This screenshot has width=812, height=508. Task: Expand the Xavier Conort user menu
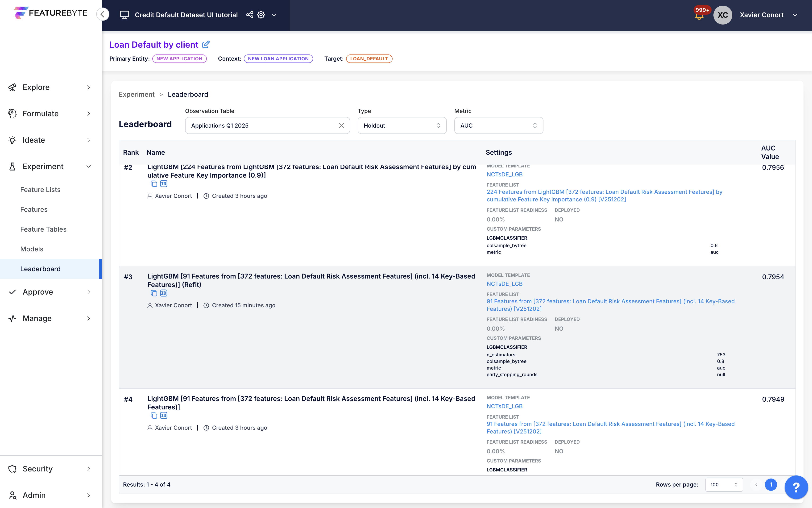pos(795,15)
